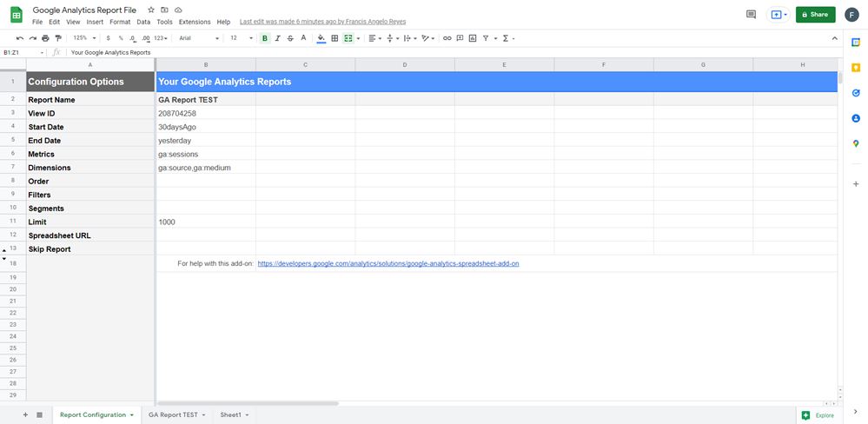
Task: Format the cell as currency with the dollar sign
Action: point(108,38)
